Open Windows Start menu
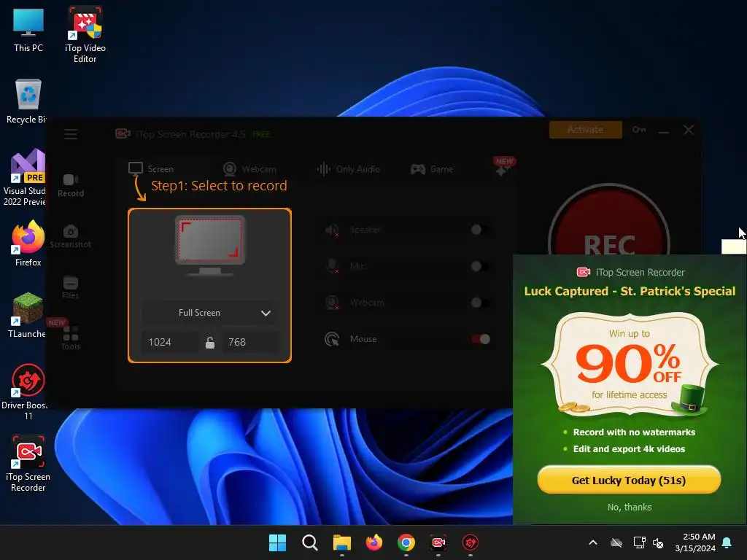 click(x=277, y=542)
